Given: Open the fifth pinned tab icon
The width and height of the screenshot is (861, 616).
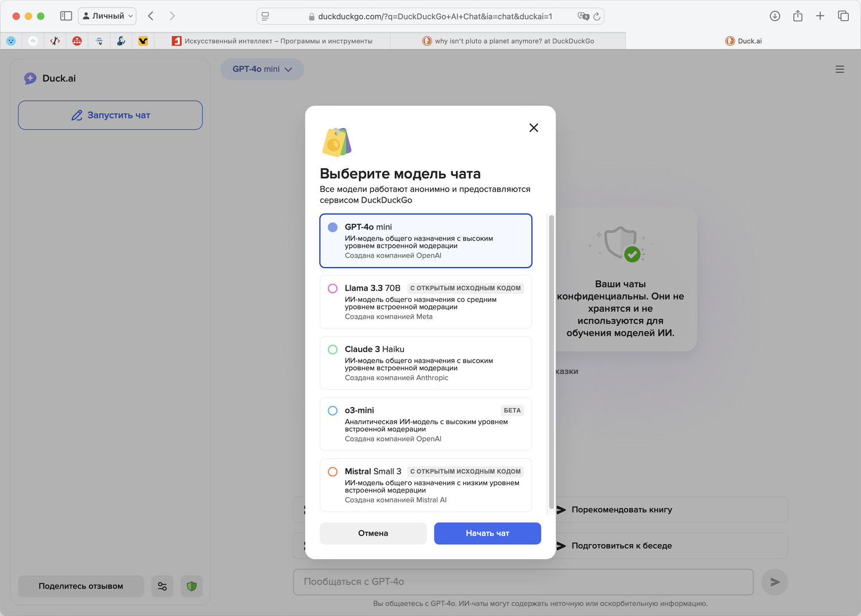Looking at the screenshot, I should tap(99, 41).
